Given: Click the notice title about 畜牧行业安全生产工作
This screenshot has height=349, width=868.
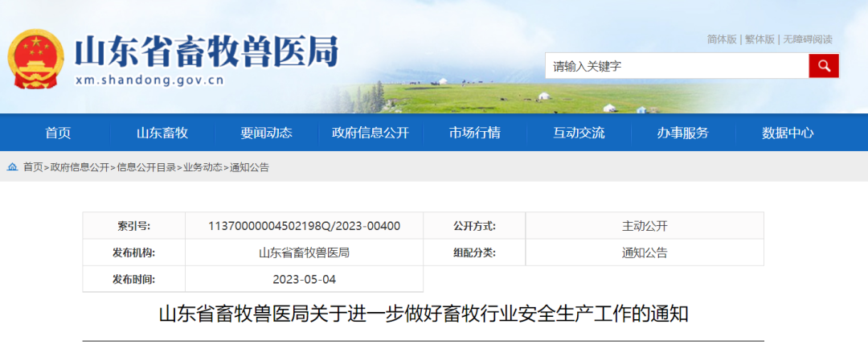Looking at the screenshot, I should (x=424, y=314).
